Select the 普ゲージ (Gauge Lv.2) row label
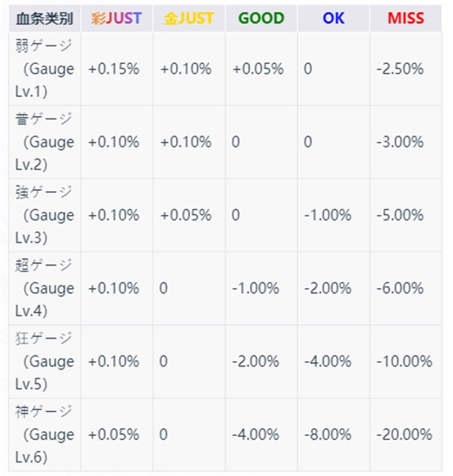 point(45,142)
